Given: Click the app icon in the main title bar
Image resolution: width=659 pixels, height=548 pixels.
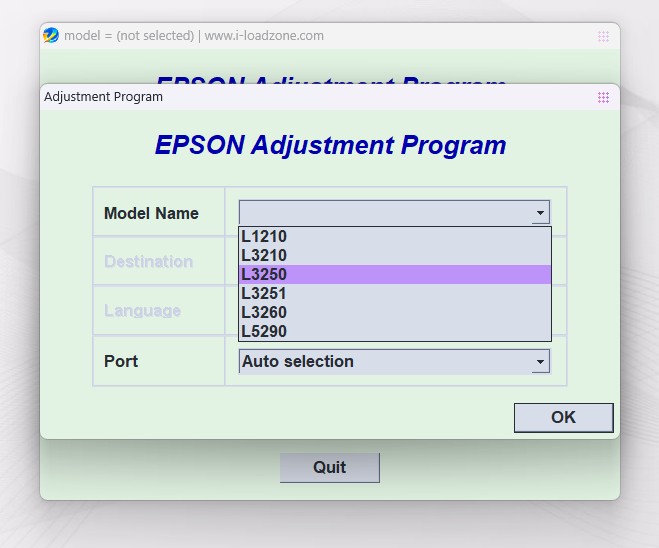Looking at the screenshot, I should coord(51,35).
